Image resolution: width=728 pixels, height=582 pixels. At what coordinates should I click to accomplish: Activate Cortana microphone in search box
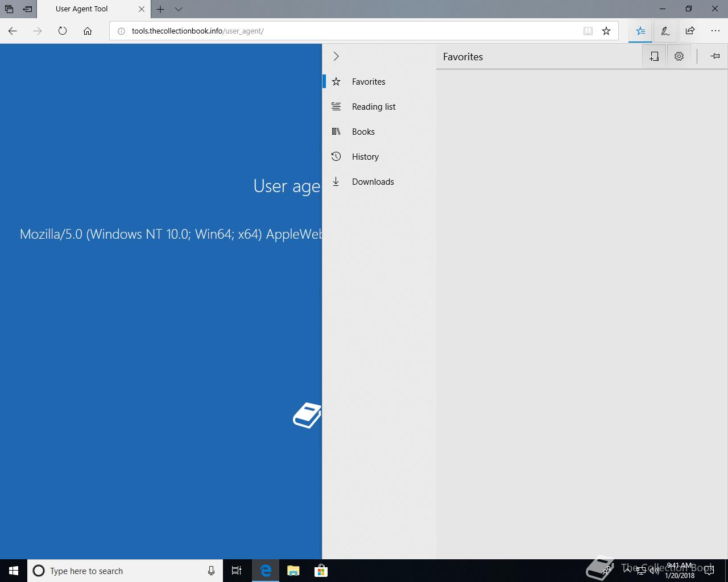pyautogui.click(x=211, y=571)
